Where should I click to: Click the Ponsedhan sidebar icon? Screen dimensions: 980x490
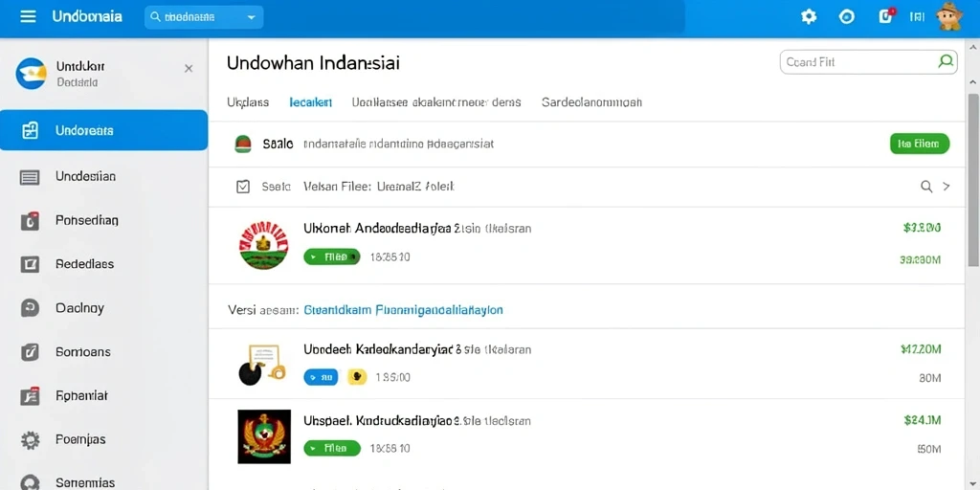click(x=30, y=221)
